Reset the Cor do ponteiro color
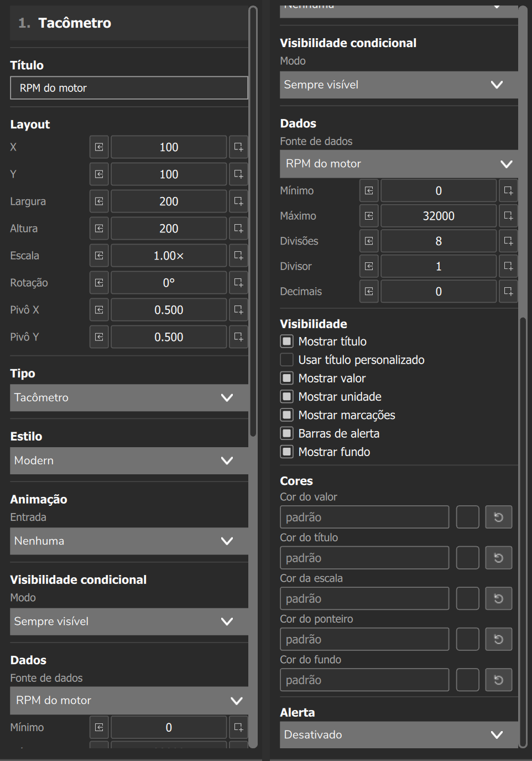The height and width of the screenshot is (761, 532). [x=498, y=639]
